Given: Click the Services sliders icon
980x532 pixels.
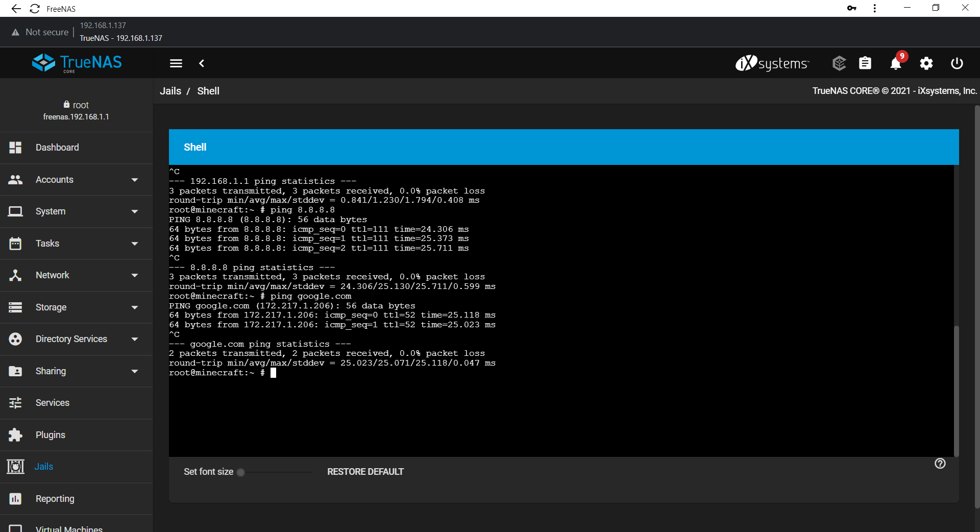Looking at the screenshot, I should click(15, 403).
